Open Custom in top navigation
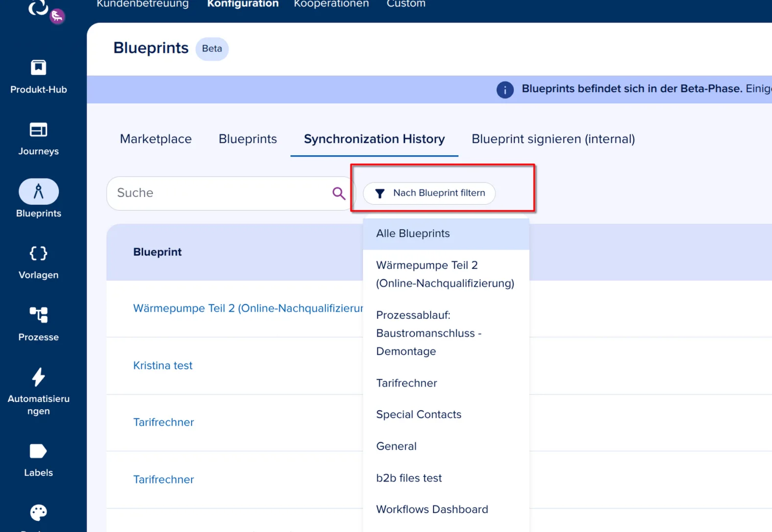This screenshot has height=532, width=772. [x=406, y=4]
